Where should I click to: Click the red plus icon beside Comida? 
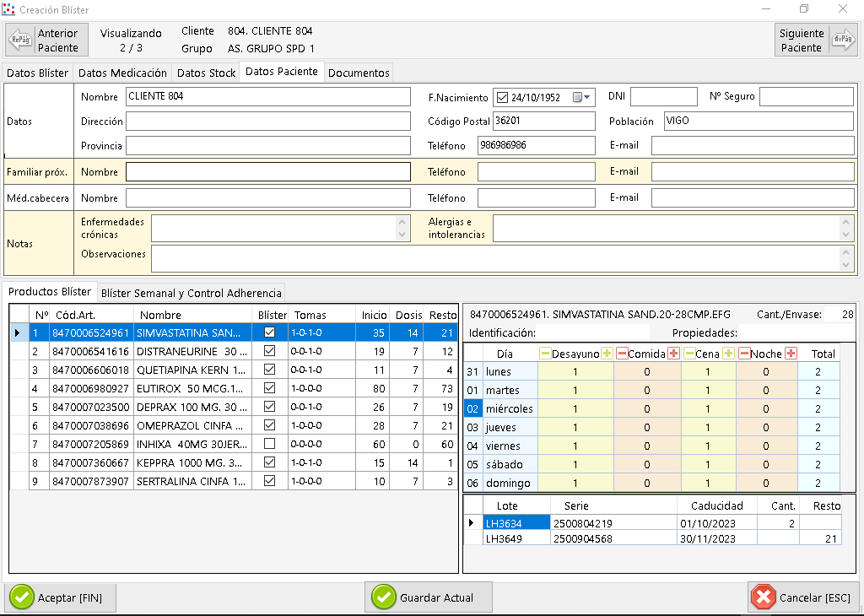(673, 354)
